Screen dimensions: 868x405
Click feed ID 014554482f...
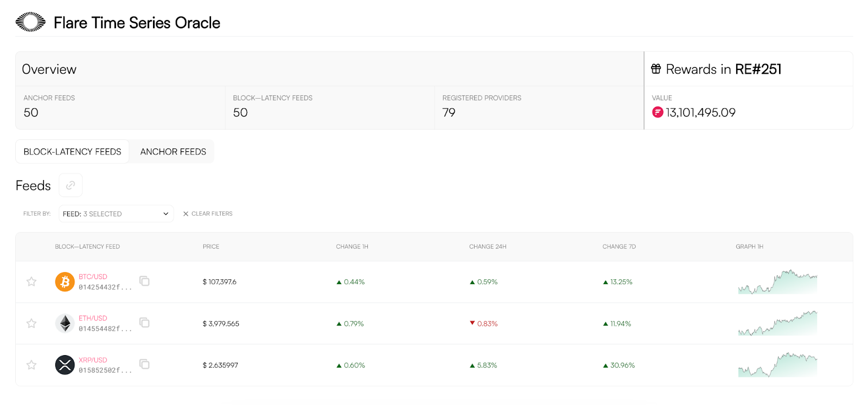click(x=105, y=329)
